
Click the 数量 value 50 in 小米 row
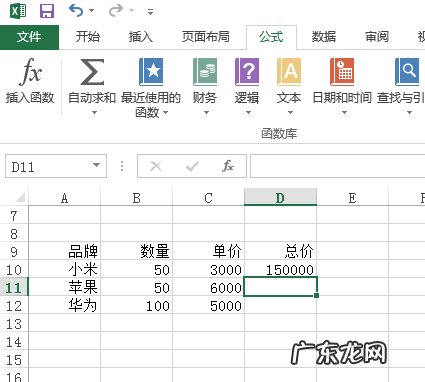[137, 269]
